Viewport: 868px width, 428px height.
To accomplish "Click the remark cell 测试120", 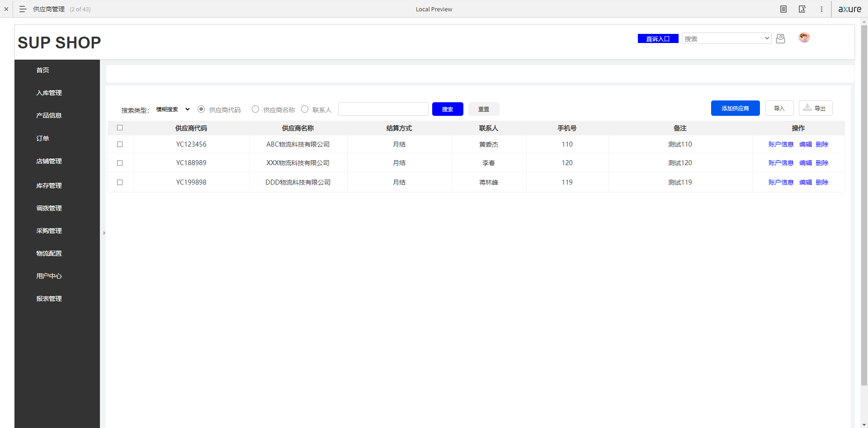I will (x=680, y=163).
